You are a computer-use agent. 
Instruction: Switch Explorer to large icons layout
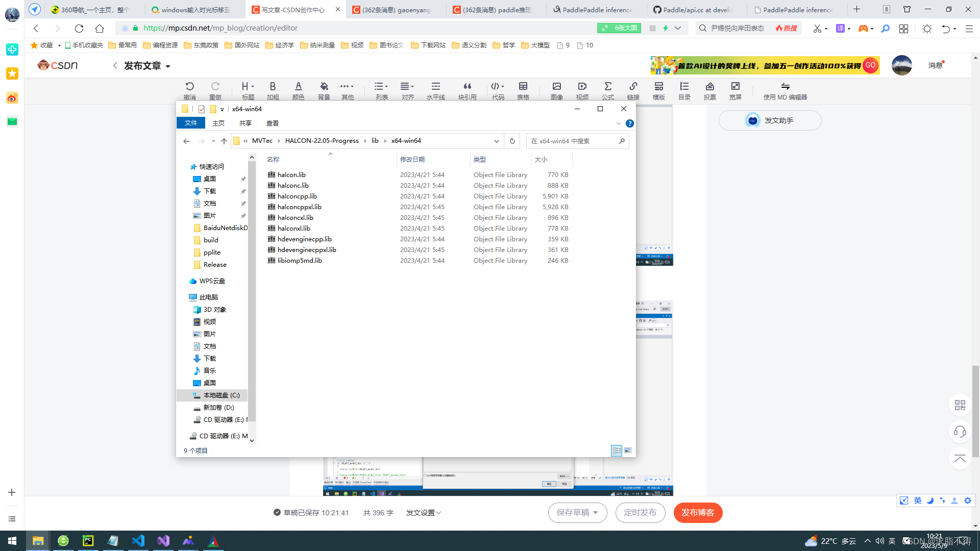[628, 450]
